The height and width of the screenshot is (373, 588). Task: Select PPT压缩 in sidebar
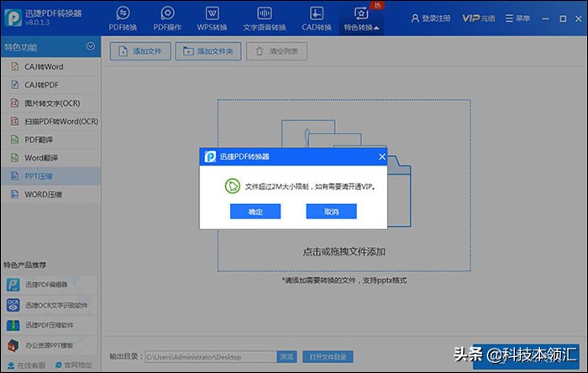[x=50, y=176]
